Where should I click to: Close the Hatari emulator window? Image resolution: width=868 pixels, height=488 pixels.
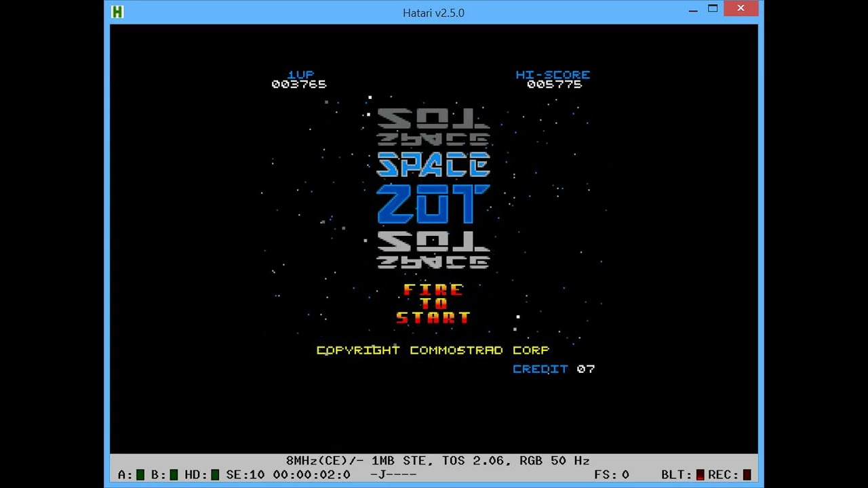click(x=741, y=9)
